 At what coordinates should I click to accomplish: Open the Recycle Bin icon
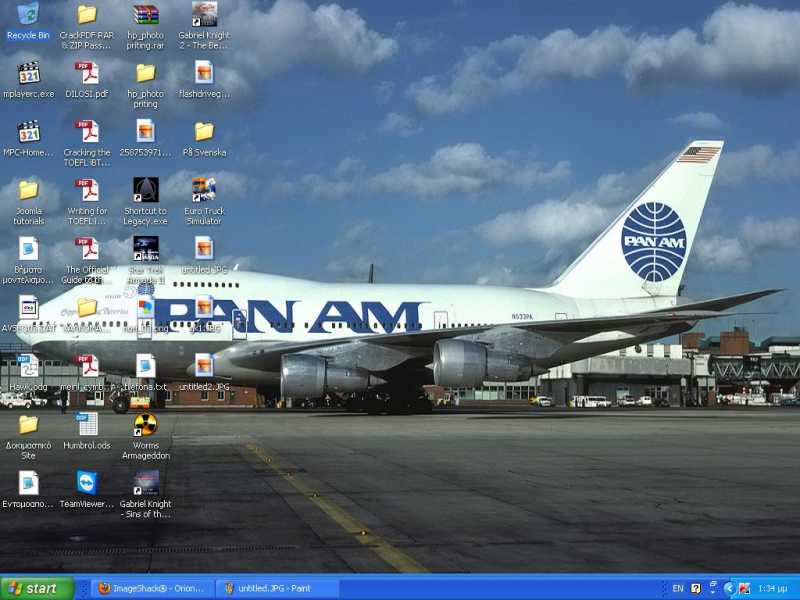28,15
